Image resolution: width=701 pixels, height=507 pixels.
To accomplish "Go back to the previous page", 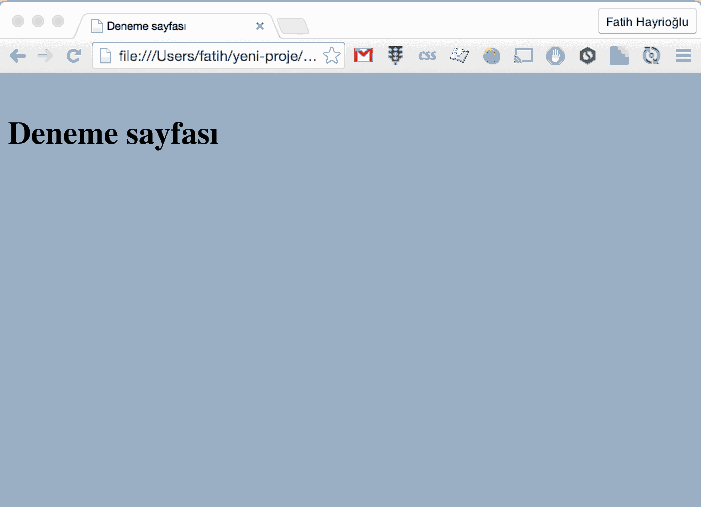I will coord(17,56).
